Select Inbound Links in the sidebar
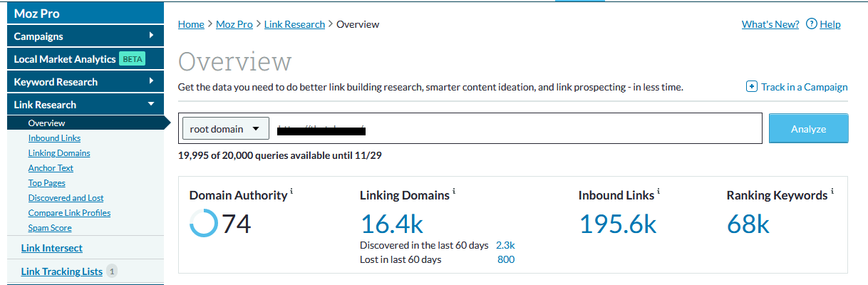This screenshot has width=868, height=285. (x=54, y=138)
